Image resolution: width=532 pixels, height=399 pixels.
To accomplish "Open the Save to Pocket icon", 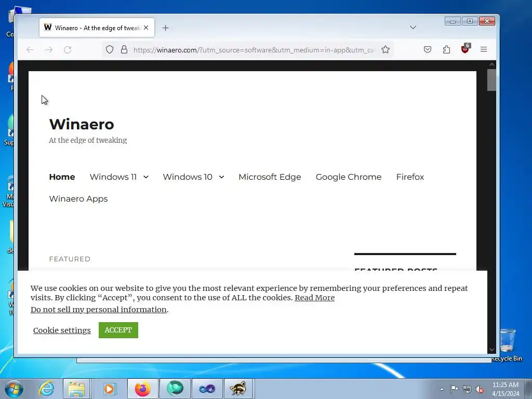I will point(428,49).
